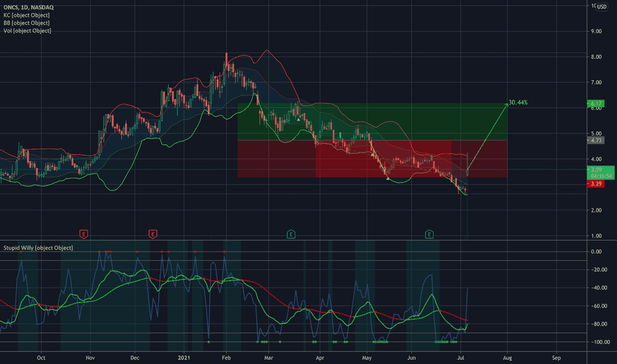Click the green 6.17 target price label
The width and height of the screenshot is (617, 364).
tap(595, 104)
